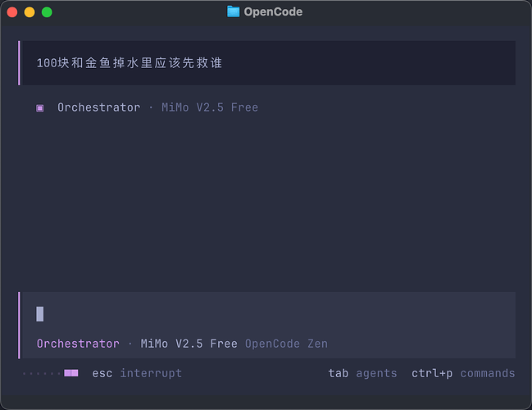Select the Chinese user message block
Viewport: 532px width, 410px height.
coord(266,63)
